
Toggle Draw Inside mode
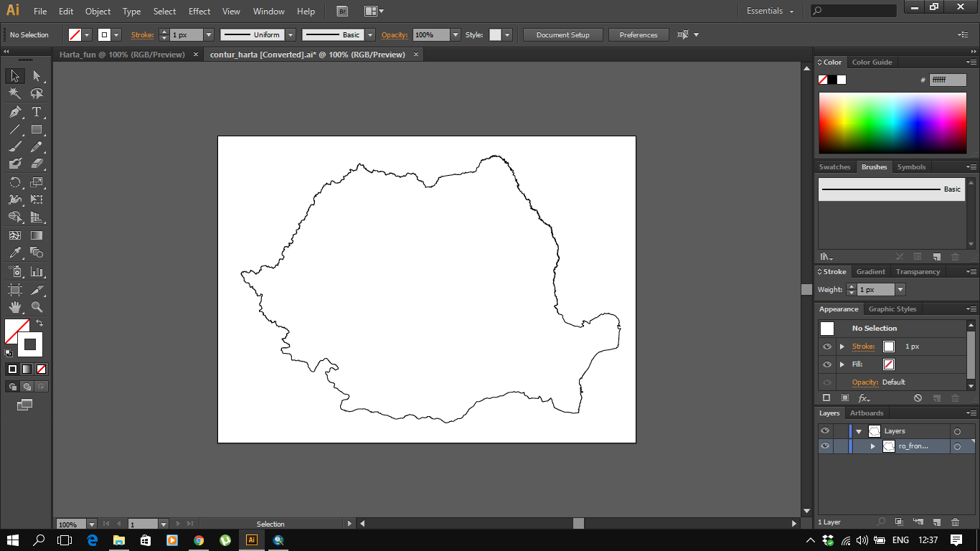41,387
